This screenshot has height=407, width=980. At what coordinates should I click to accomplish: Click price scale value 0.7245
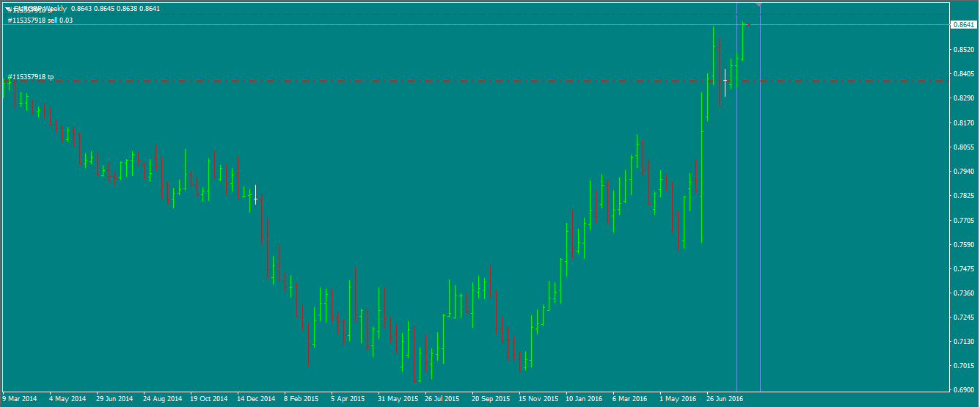963,318
